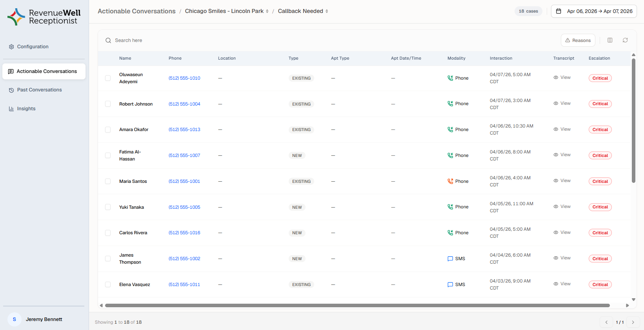644x330 pixels.
Task: Open Past Conversations in the sidebar
Action: click(x=44, y=90)
